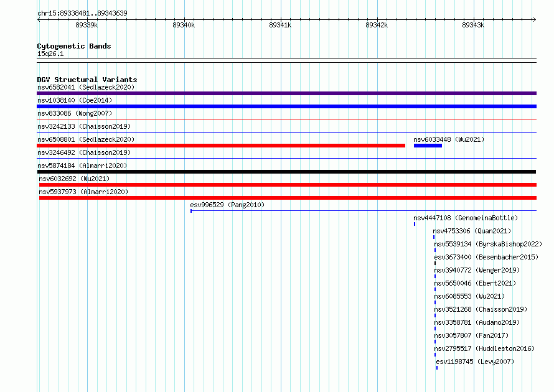554x392 pixels.
Task: Open the nsv5937973 (Almarri2020) label
Action: pyautogui.click(x=83, y=192)
